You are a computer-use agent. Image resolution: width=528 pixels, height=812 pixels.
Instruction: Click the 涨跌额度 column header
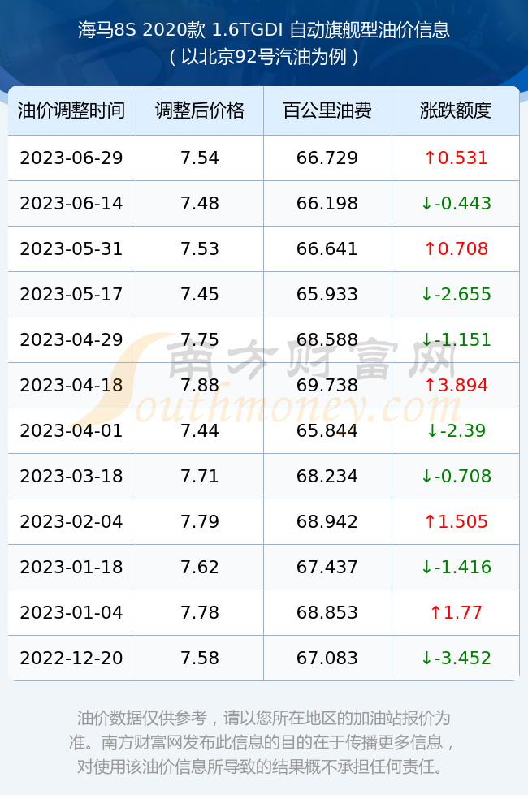tap(456, 110)
